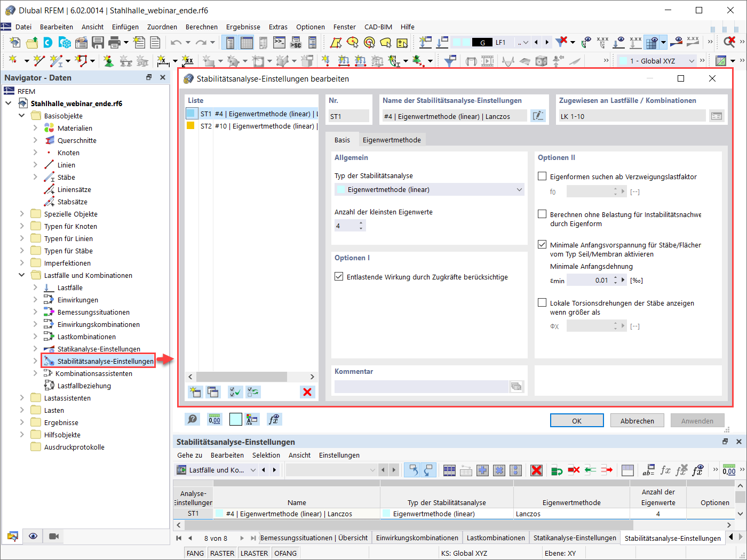Click the magnifier with red X icon
The width and height of the screenshot is (747, 560).
pos(729,42)
